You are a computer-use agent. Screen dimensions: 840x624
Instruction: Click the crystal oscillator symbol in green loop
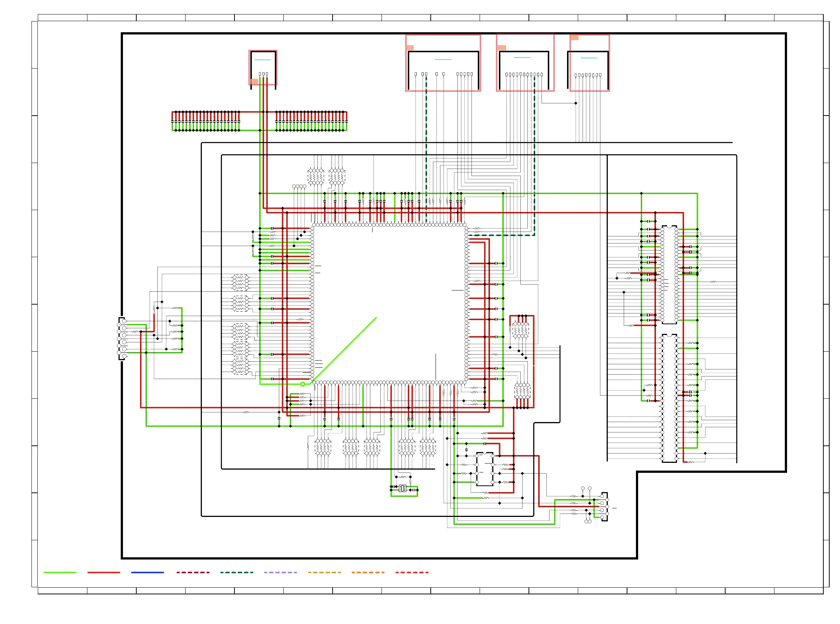[x=402, y=488]
